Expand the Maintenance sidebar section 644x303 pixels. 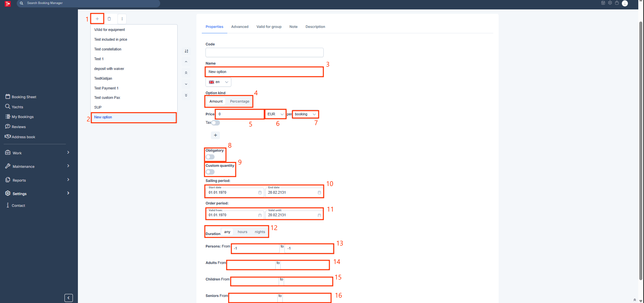[38, 166]
